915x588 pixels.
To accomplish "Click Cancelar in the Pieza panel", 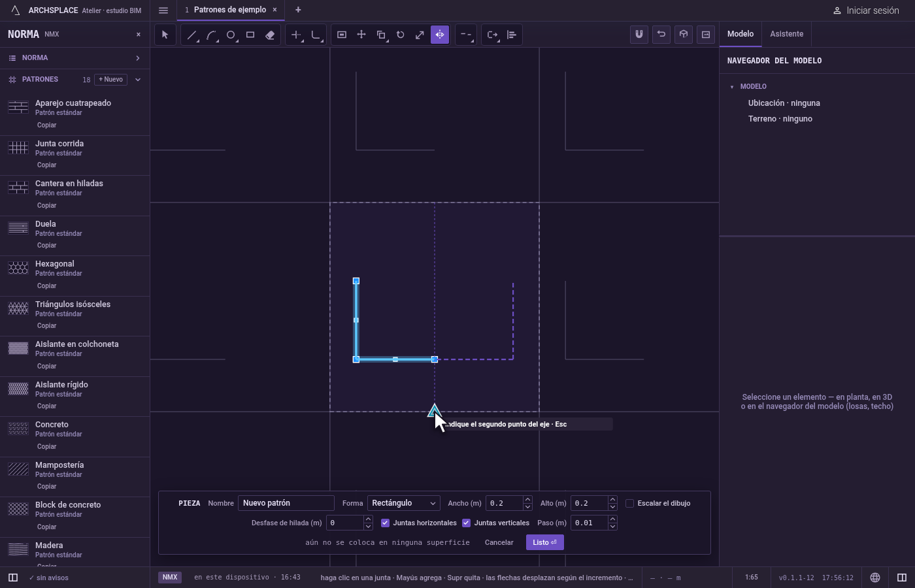I will click(499, 542).
